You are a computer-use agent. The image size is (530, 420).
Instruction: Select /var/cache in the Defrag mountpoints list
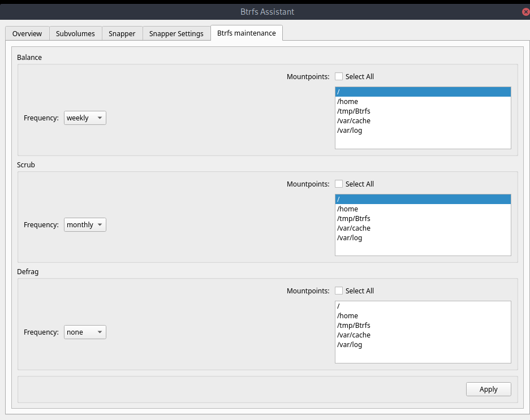click(x=423, y=335)
